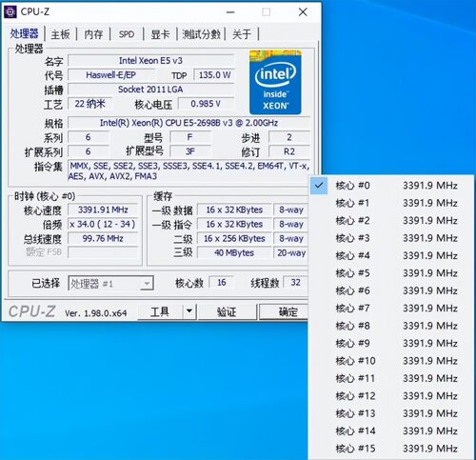
Task: Open the 关于 tab
Action: click(242, 34)
